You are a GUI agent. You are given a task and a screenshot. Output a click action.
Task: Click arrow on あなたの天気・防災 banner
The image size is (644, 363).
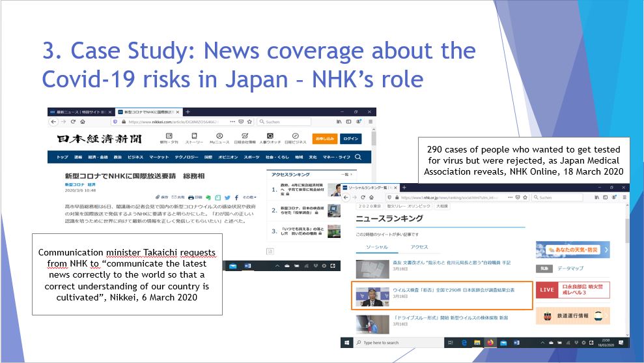[606, 250]
